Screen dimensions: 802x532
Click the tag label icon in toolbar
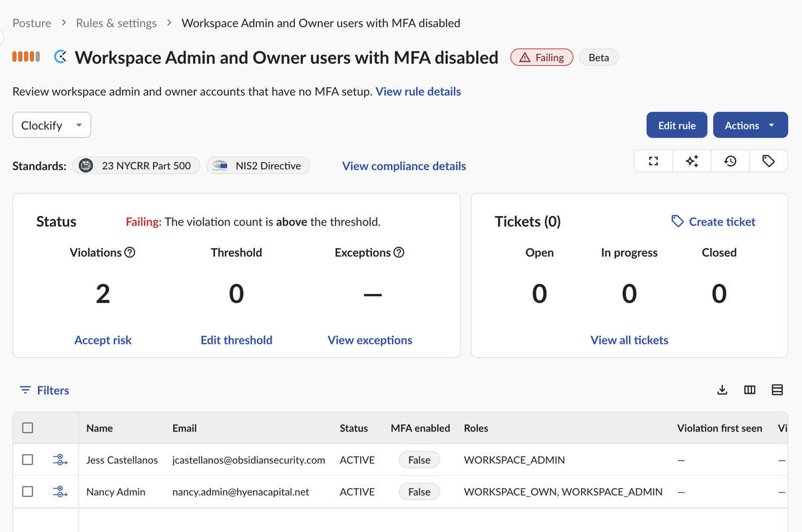pos(769,161)
